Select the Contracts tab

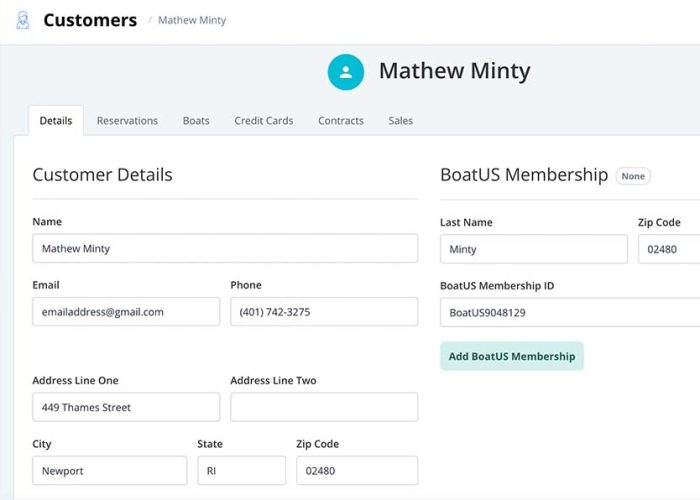pyautogui.click(x=341, y=121)
